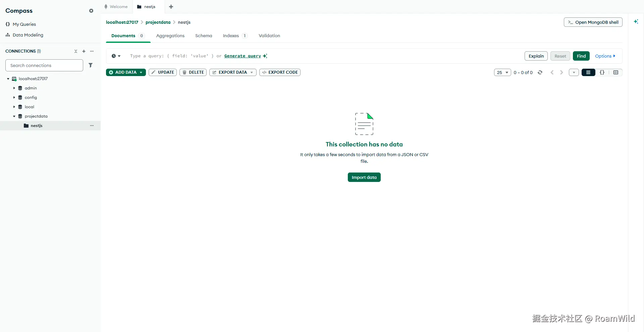The image size is (644, 332).
Task: Expand the local database
Action: [14, 107]
